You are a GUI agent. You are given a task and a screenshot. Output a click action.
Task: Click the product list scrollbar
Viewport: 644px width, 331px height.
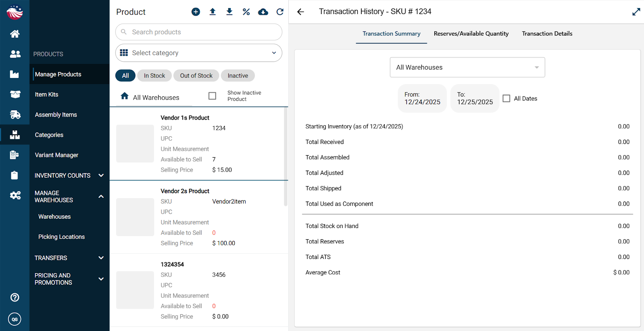(286, 157)
